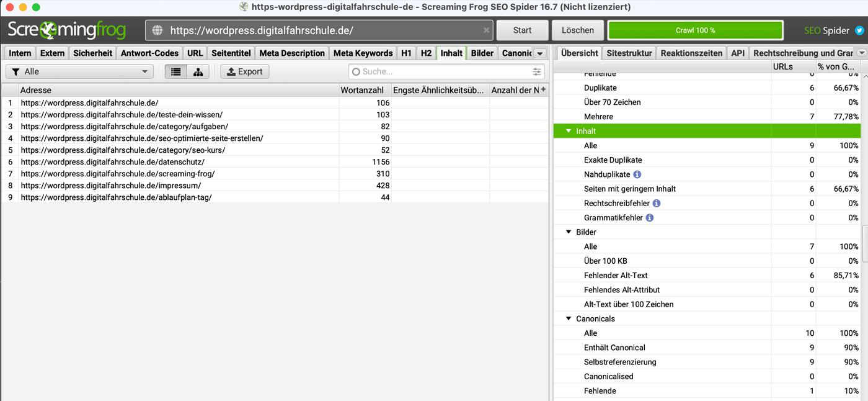Select Canonicalised filter
The height and width of the screenshot is (401, 868).
click(x=707, y=376)
